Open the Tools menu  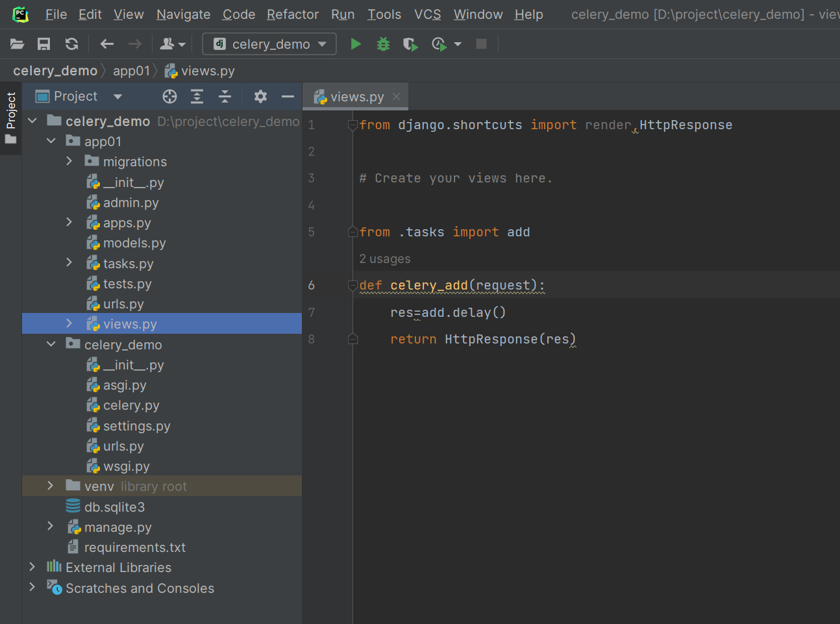click(x=384, y=14)
